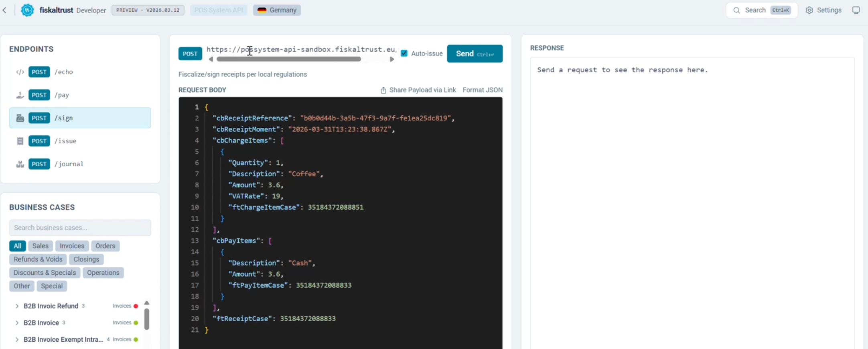Viewport: 868px width, 349px height.
Task: Uncheck the Auto-issue checkbox
Action: (x=404, y=53)
